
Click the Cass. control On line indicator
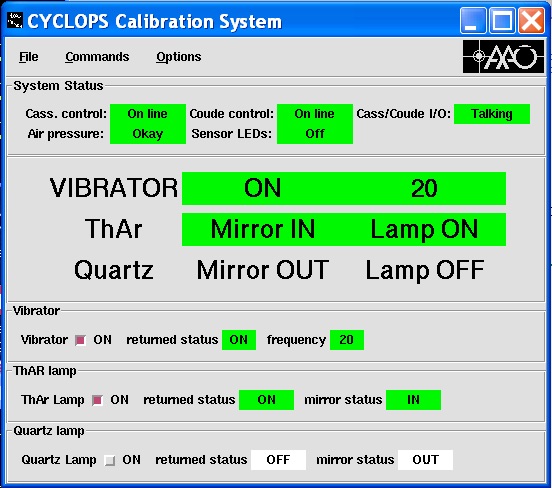148,114
